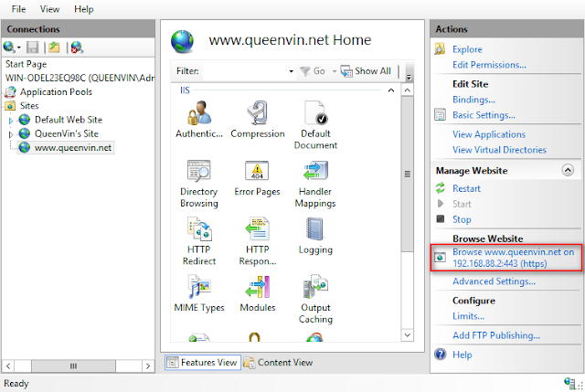Open the Output Caching feature
Screen dimensions: 585x392
(x=315, y=287)
